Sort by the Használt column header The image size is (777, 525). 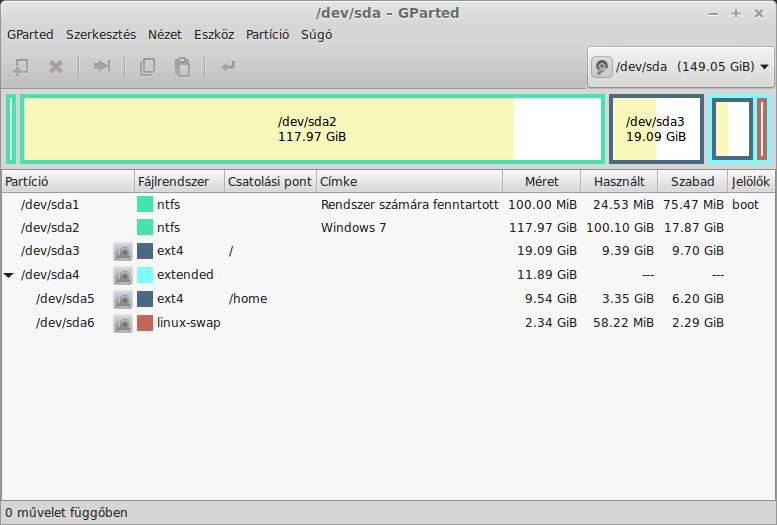point(619,181)
